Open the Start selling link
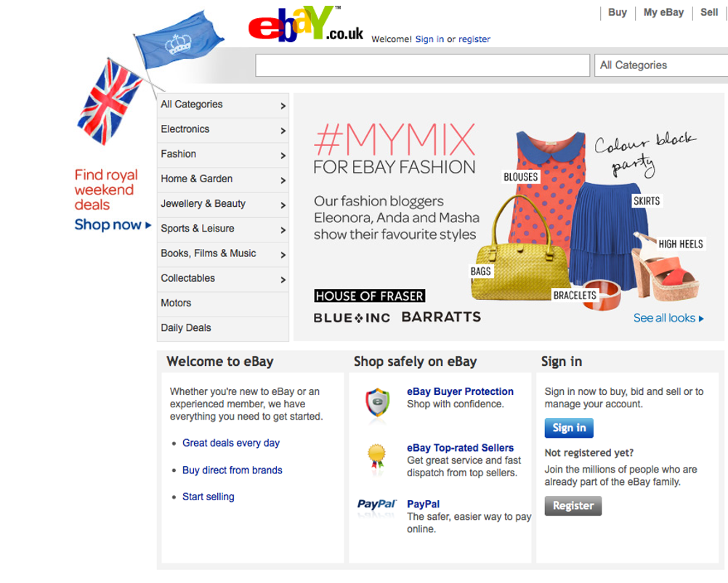This screenshot has width=728, height=583. [208, 497]
